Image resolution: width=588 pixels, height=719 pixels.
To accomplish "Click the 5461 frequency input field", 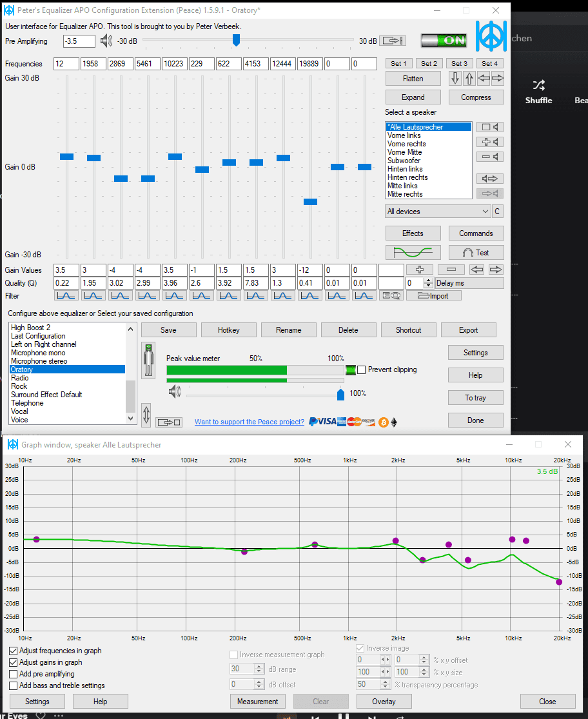I will pos(148,64).
